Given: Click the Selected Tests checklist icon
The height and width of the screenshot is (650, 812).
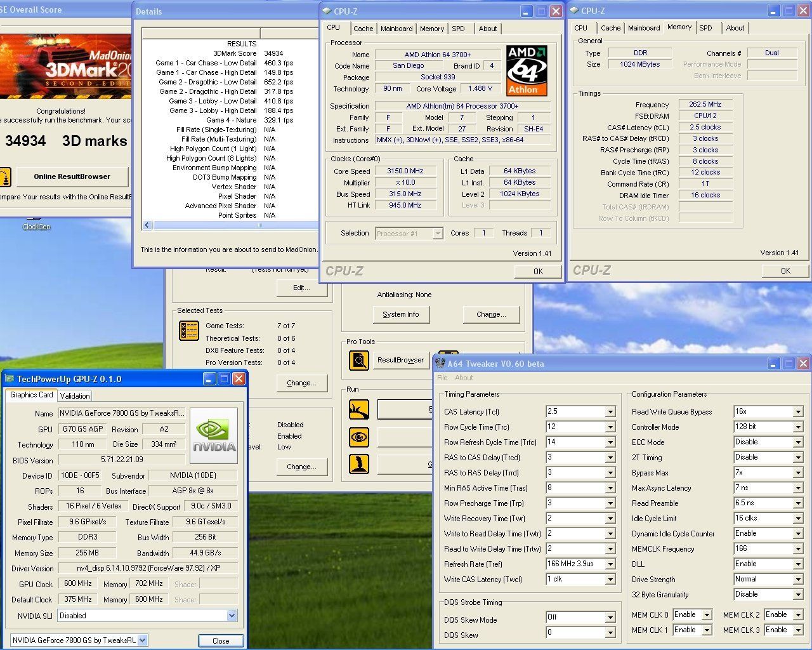Looking at the screenshot, I should [x=189, y=331].
